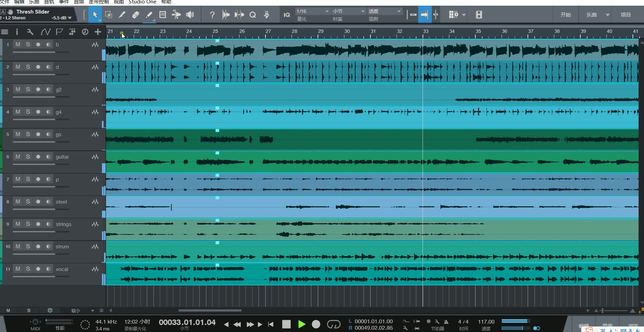Image resolution: width=644 pixels, height=332 pixels.
Task: Click the 乐曲 song page button
Action: click(592, 15)
